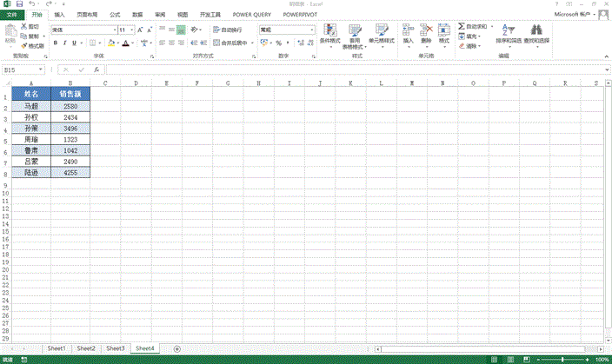Switch to the Sheet1 worksheet tab

click(57, 348)
